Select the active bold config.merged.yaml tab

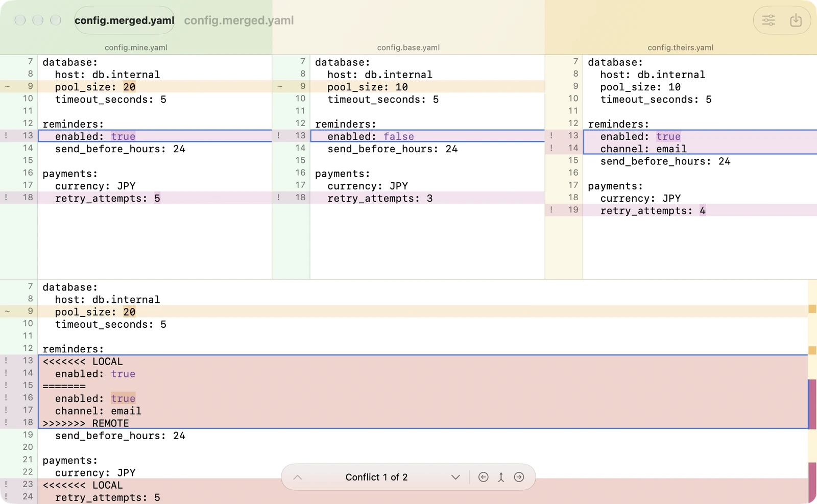point(125,20)
